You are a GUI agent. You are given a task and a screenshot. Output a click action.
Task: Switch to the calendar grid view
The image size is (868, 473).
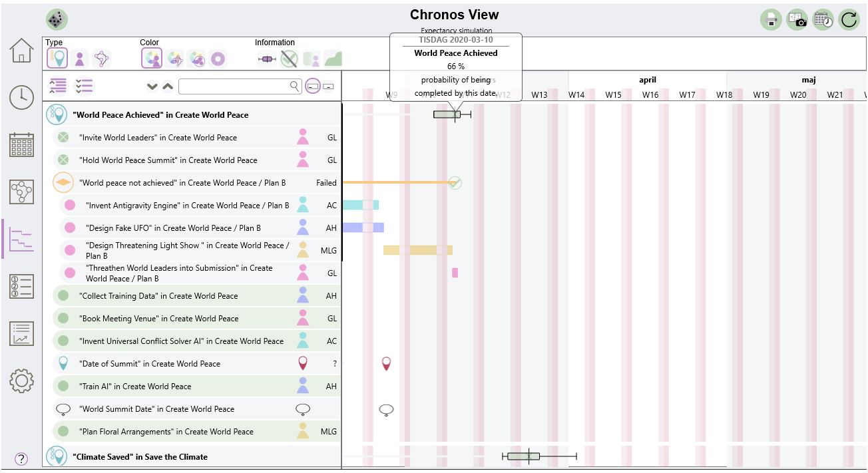[x=21, y=144]
